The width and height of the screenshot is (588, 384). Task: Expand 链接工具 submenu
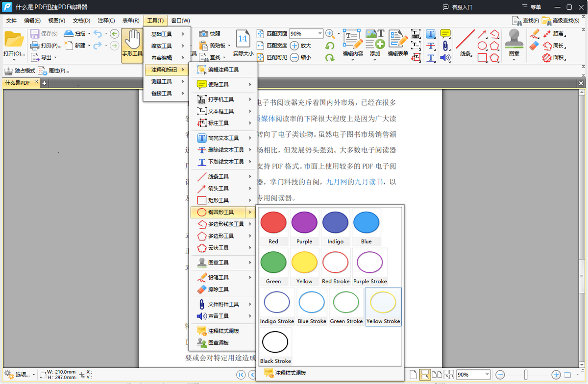167,94
